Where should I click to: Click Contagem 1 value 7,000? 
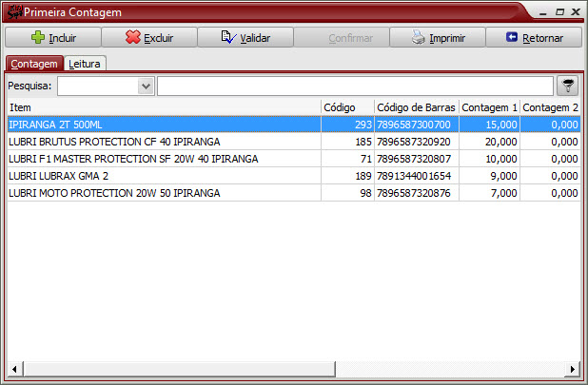point(489,193)
